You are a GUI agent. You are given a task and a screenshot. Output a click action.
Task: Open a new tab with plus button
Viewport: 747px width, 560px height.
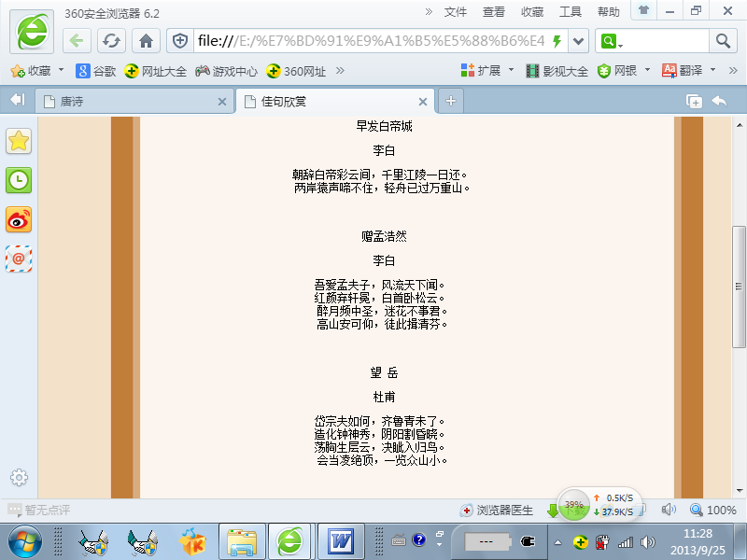coord(450,102)
